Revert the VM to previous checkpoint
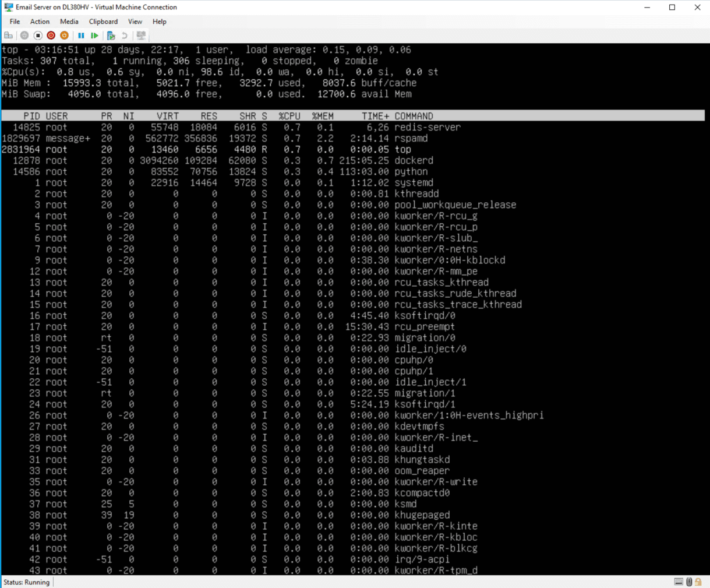 [x=124, y=35]
